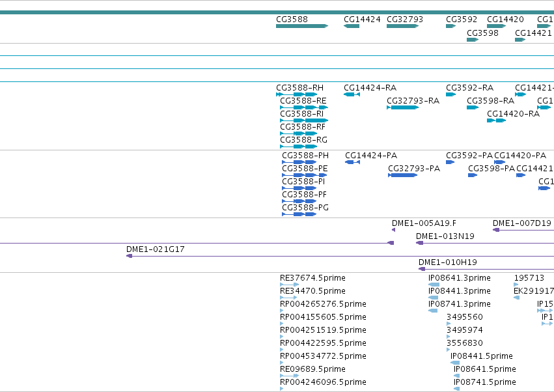Open the CG32793 gene label
The height and width of the screenshot is (392, 554).
coord(405,20)
